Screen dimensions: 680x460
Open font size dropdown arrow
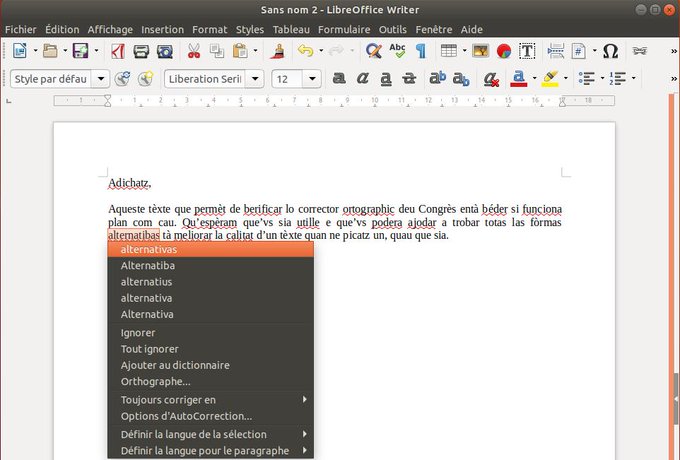click(x=312, y=79)
